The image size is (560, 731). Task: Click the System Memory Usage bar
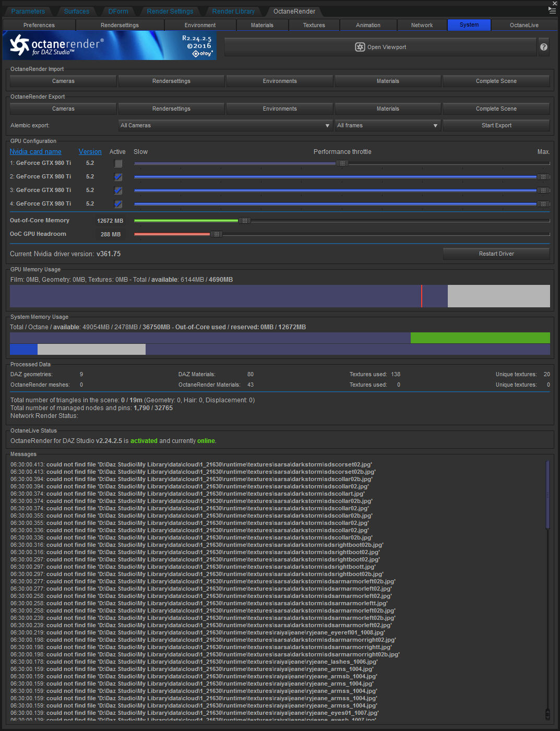(280, 344)
